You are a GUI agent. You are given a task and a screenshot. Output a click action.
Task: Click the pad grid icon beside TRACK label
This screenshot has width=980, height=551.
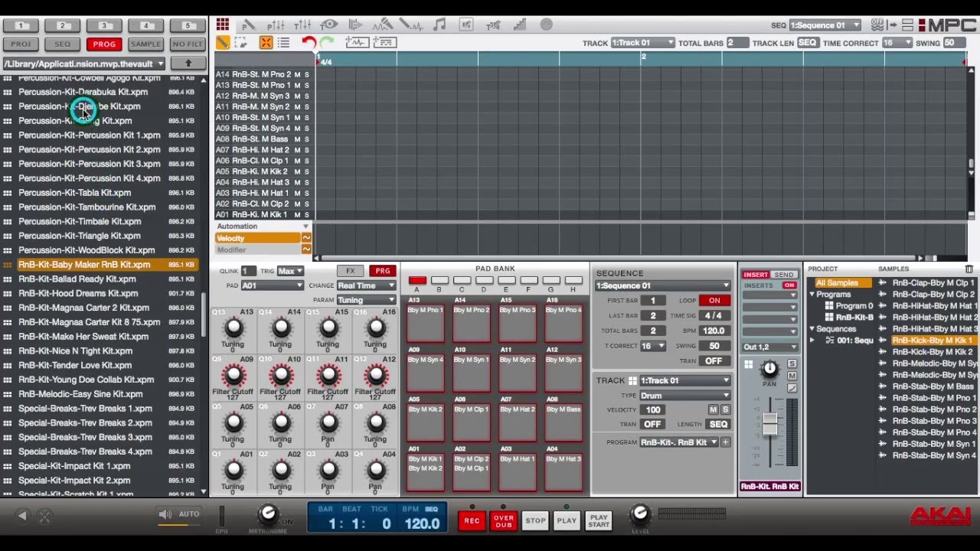(x=632, y=380)
